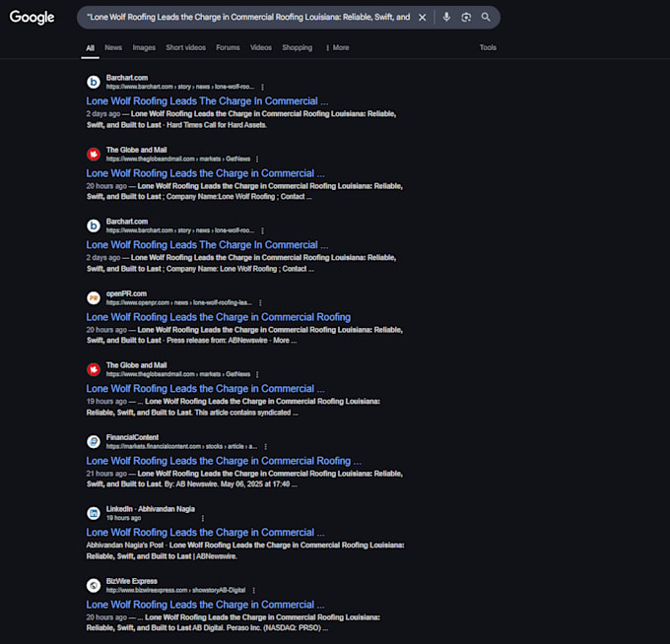
Task: Open Google Lens image search
Action: tap(466, 17)
